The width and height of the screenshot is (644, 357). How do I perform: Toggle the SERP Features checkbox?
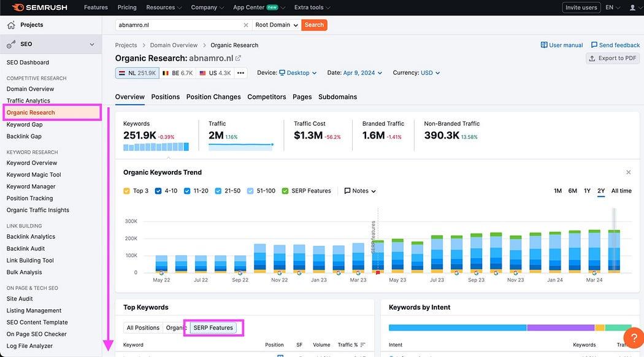(x=285, y=191)
